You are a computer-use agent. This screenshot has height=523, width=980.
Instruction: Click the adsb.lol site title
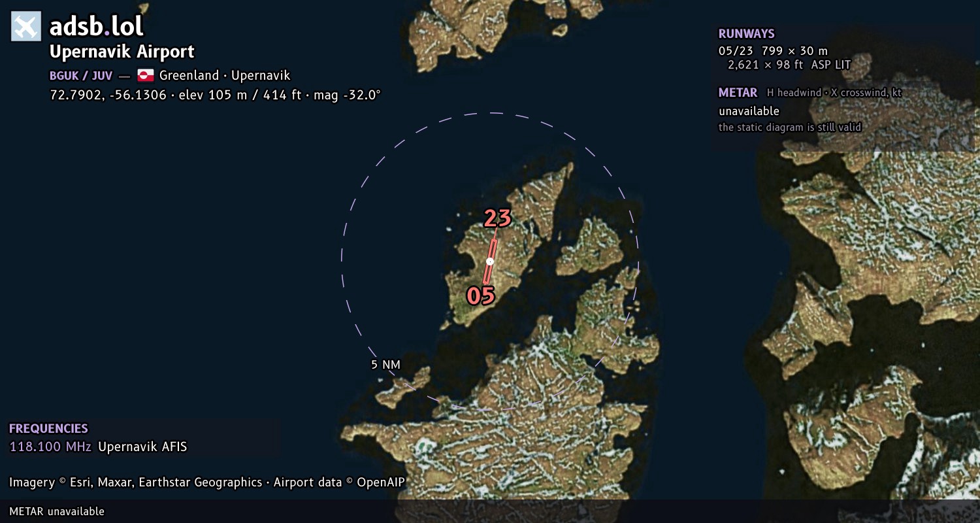pos(97,27)
